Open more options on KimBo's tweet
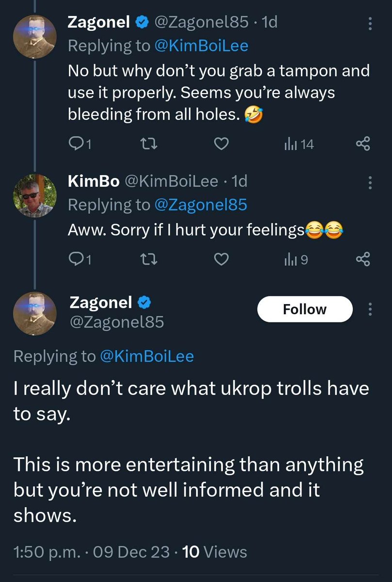This screenshot has width=392, height=582. (370, 182)
